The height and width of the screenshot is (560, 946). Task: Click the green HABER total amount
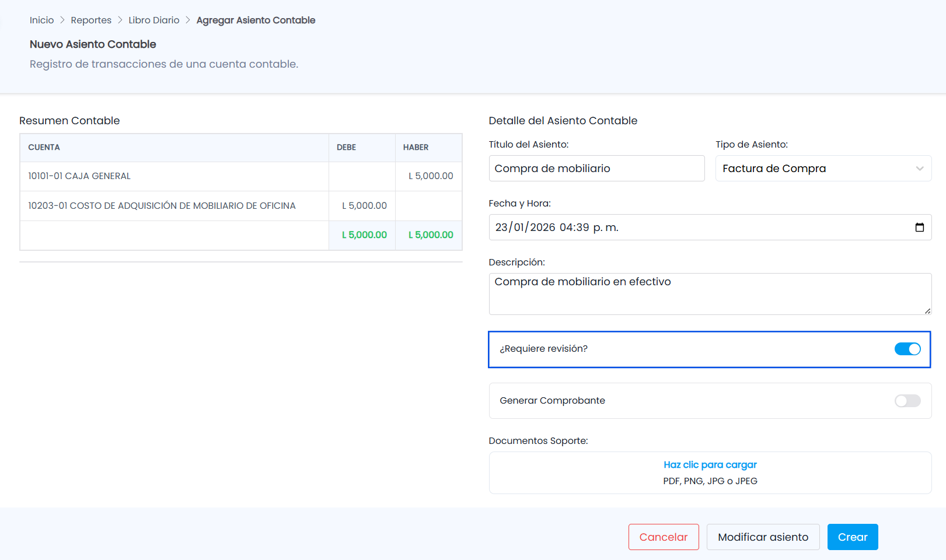(x=431, y=235)
